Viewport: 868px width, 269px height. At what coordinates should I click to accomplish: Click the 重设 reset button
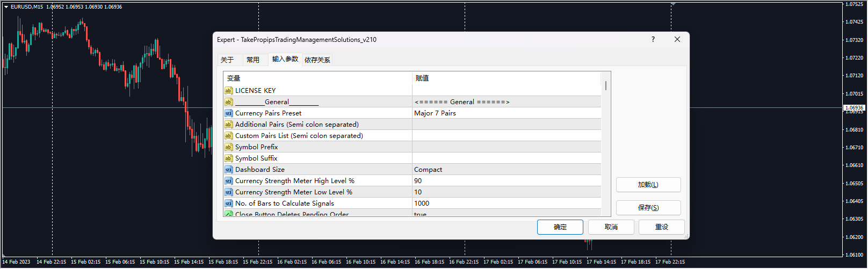[662, 227]
